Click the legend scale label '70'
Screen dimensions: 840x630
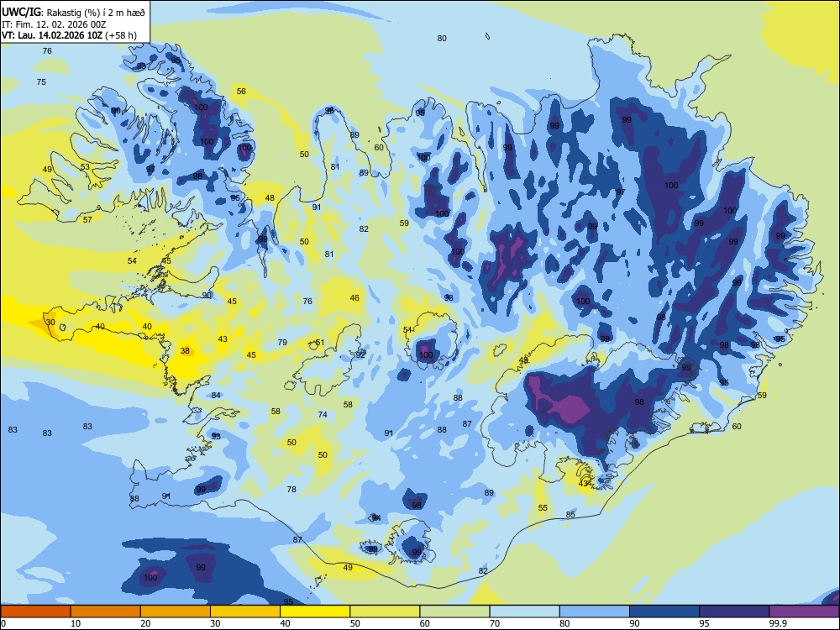(x=495, y=623)
